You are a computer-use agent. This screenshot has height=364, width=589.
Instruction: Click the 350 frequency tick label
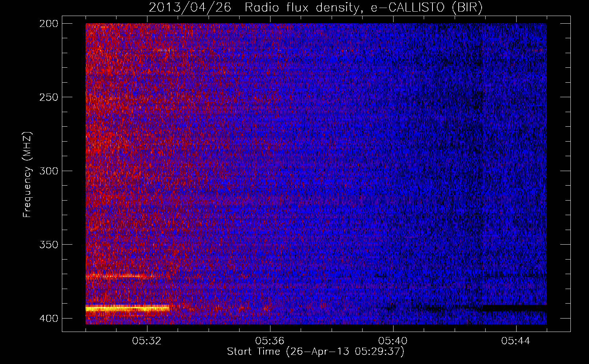pos(49,244)
